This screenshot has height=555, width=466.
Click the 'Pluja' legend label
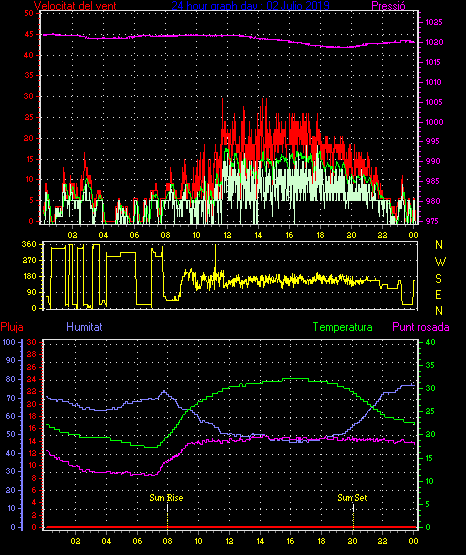coord(12,327)
